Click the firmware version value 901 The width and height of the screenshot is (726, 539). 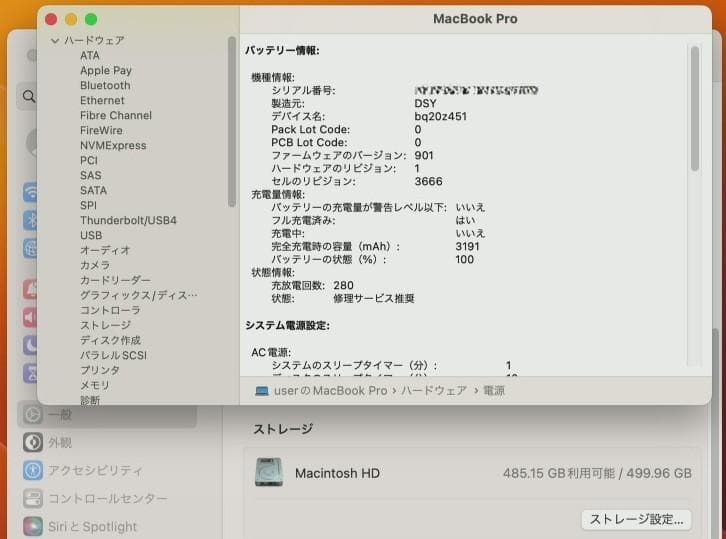pos(424,155)
